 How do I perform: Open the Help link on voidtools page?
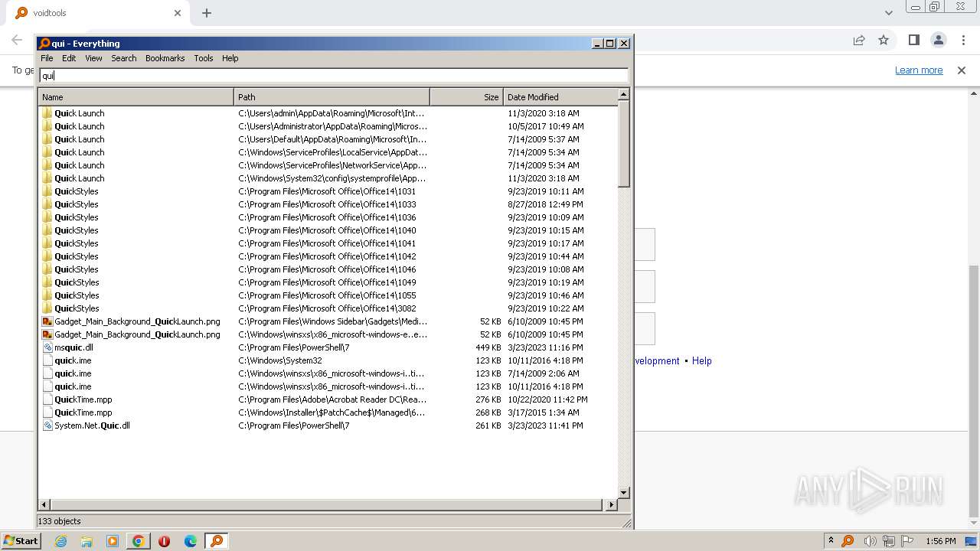point(702,361)
